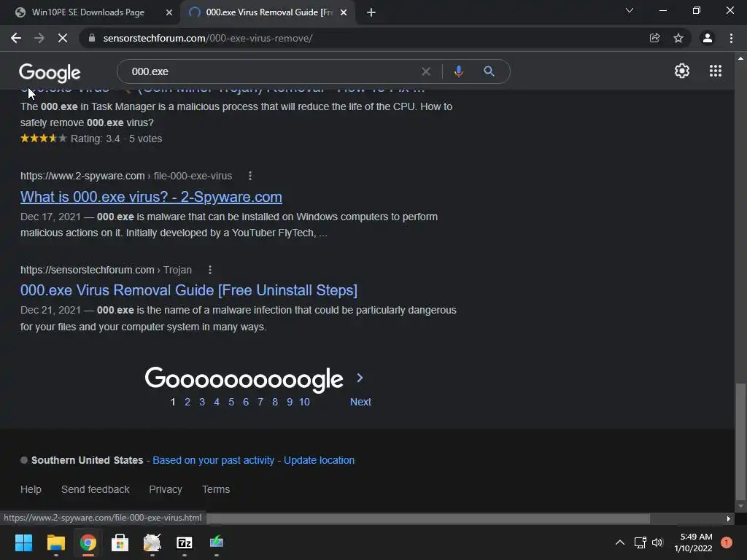Go to results page 7
Viewport: 747px width, 560px height.
(260, 402)
